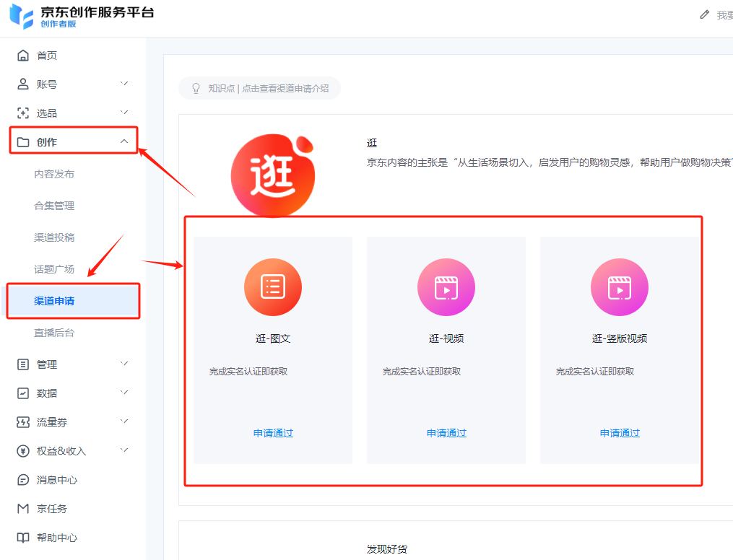Open 消息中心 from the sidebar

[56, 480]
